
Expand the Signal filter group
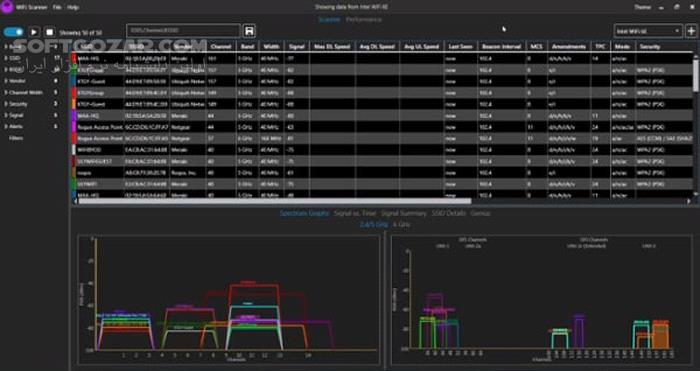click(16, 115)
